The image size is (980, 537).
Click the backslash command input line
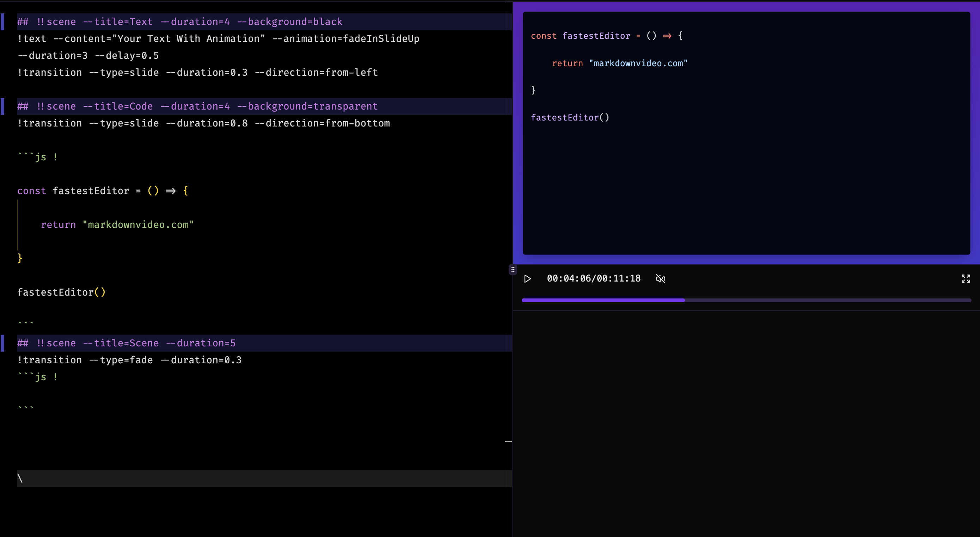(x=264, y=479)
